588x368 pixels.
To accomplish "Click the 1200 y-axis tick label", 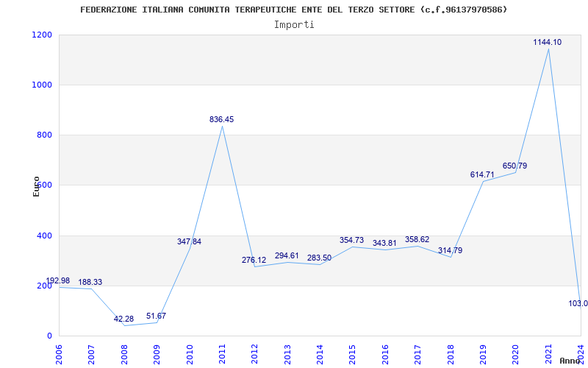I will (x=43, y=35).
